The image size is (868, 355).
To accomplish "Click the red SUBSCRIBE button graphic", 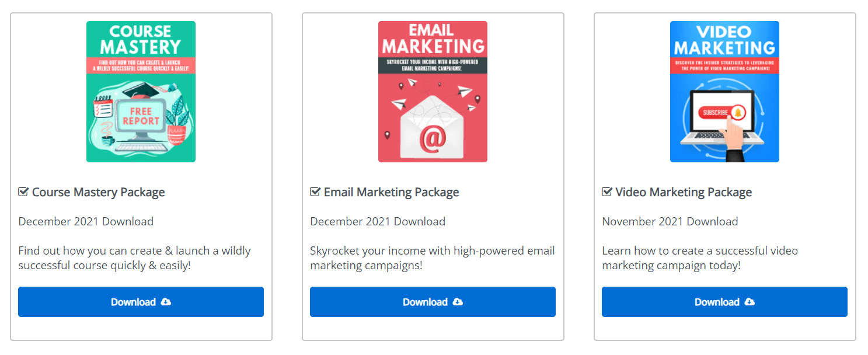I will click(716, 113).
